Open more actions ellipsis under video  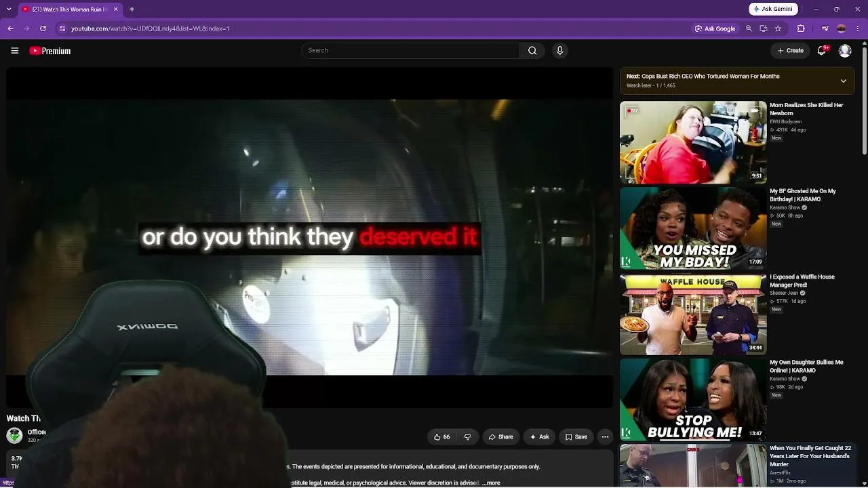(x=606, y=437)
